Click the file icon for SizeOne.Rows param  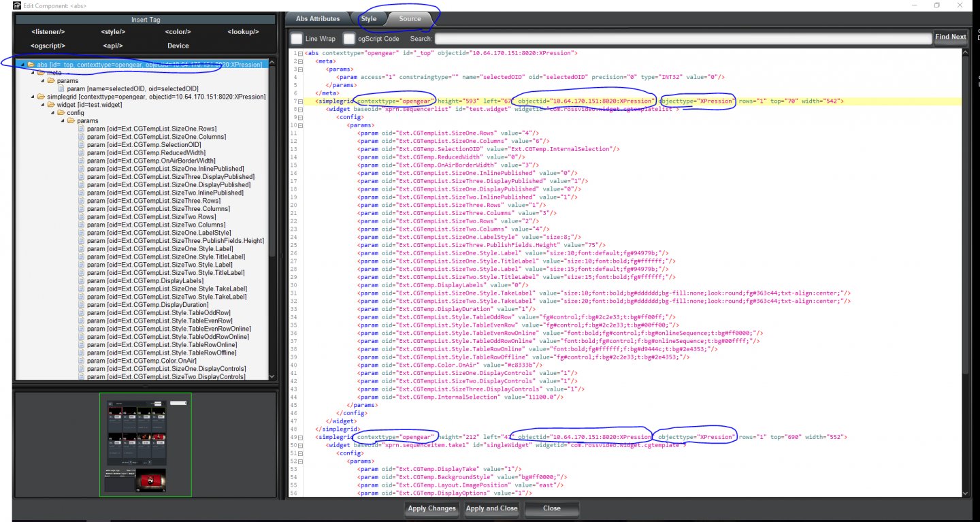[81, 129]
